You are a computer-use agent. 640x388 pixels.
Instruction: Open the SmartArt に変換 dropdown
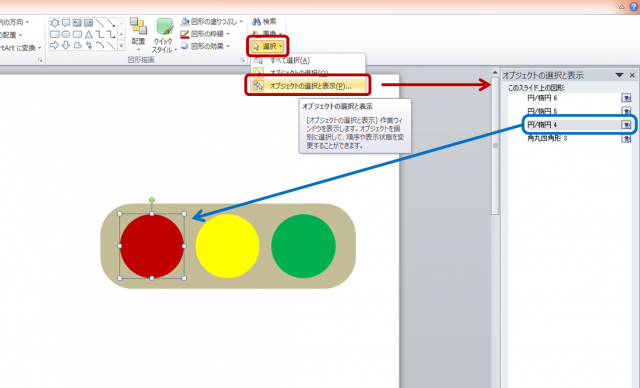tap(20, 48)
